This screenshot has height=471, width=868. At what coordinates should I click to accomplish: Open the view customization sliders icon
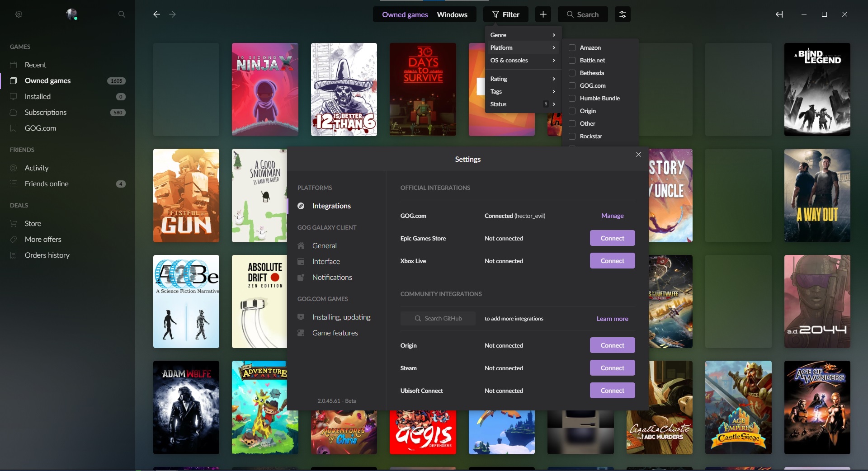(x=623, y=14)
